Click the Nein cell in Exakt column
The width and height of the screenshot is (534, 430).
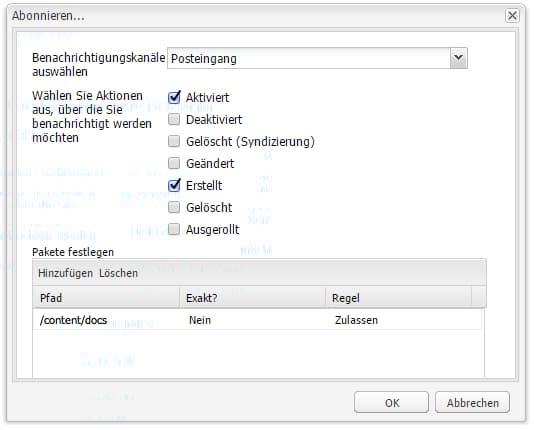[252, 320]
